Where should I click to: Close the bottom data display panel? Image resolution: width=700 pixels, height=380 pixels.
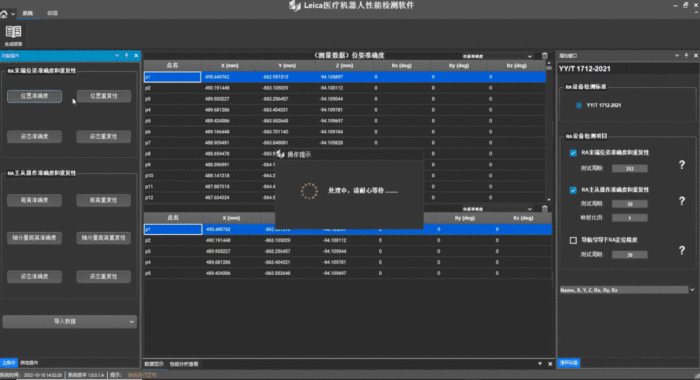pyautogui.click(x=550, y=364)
